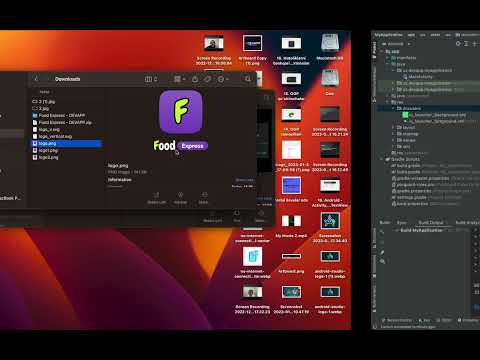Select logo.png in the Downloads list
480x360 pixels.
click(67, 143)
